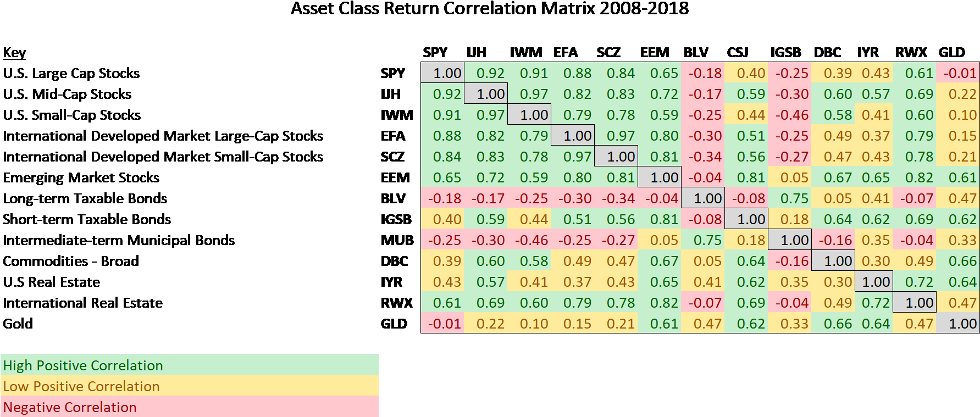Select the IWM row ticker label
This screenshot has width=980, height=417.
click(x=396, y=115)
